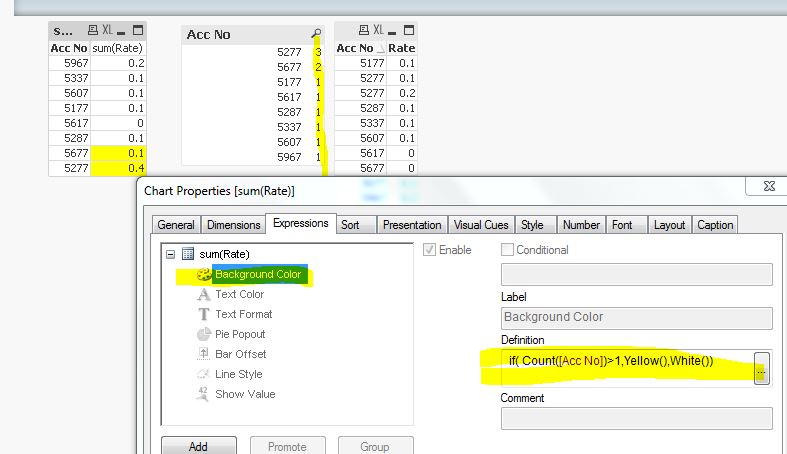The height and width of the screenshot is (454, 787).
Task: Open the Definition expression editor ellipsis button
Action: point(761,369)
